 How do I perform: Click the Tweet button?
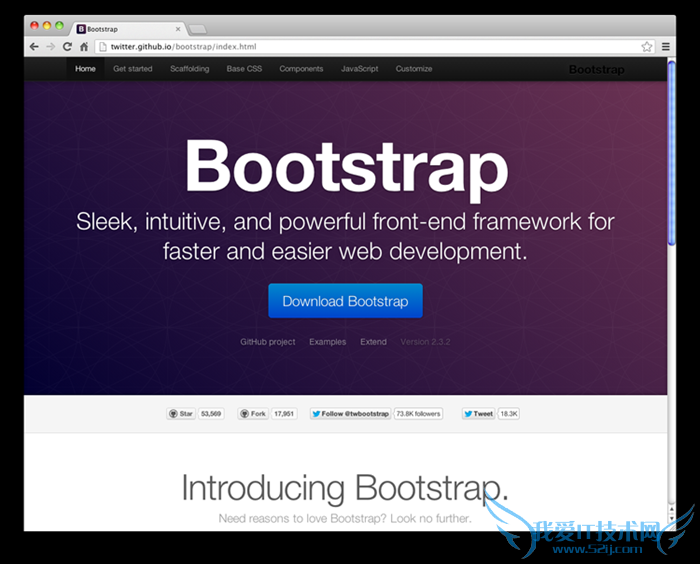click(479, 414)
